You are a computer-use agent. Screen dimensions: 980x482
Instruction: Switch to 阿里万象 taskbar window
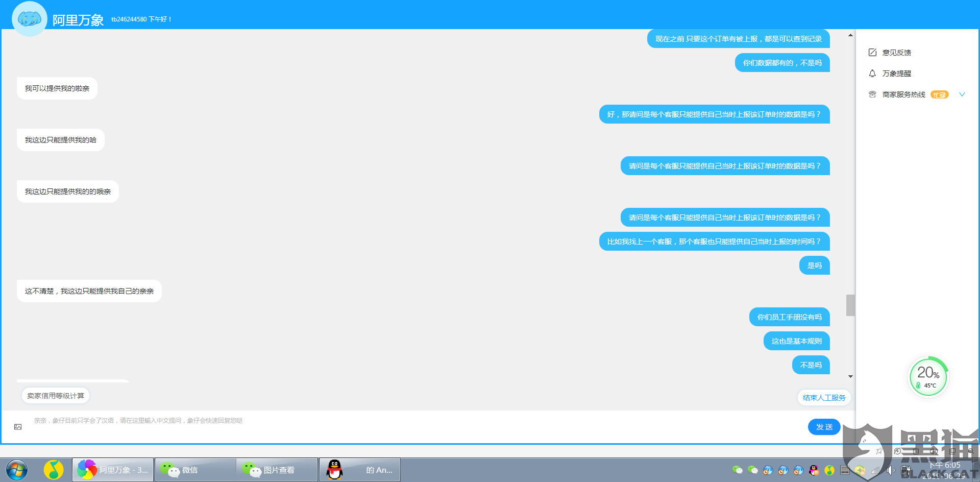coord(113,470)
